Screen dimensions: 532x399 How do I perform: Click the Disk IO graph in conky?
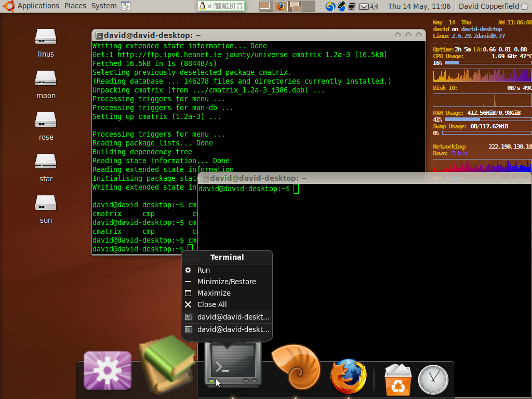click(x=482, y=100)
